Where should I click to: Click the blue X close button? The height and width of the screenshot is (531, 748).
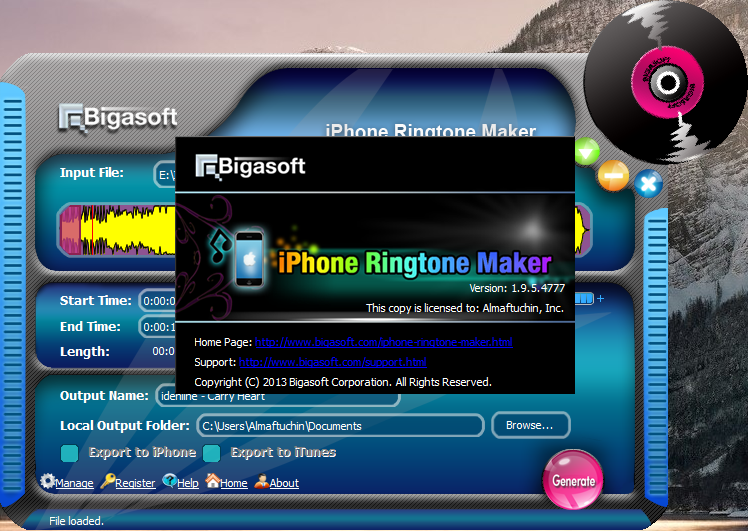coord(648,184)
